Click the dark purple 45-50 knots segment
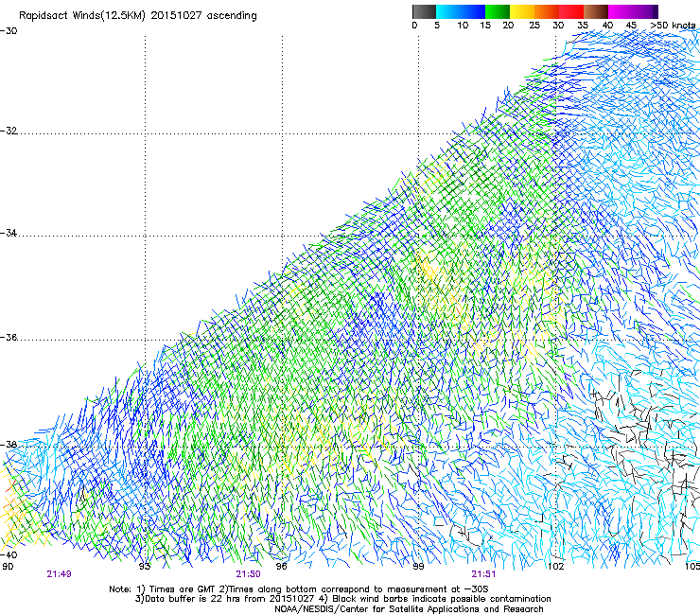This screenshot has height=615, width=700. (x=645, y=11)
